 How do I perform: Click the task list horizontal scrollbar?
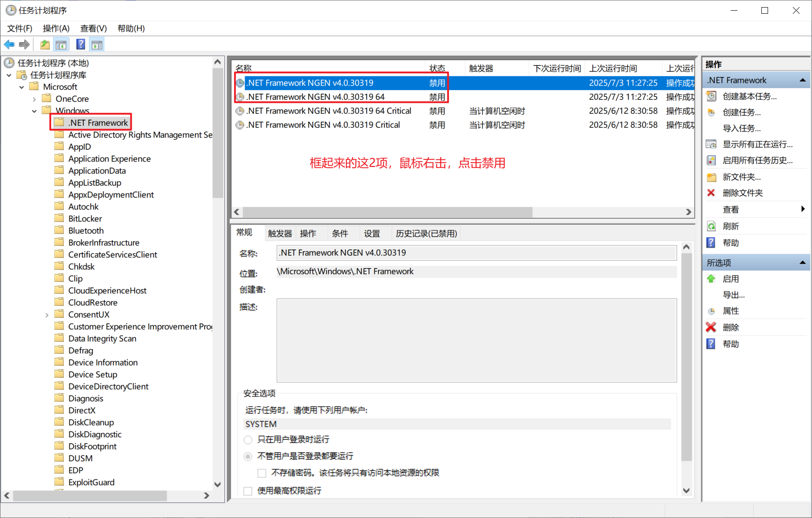(387, 212)
